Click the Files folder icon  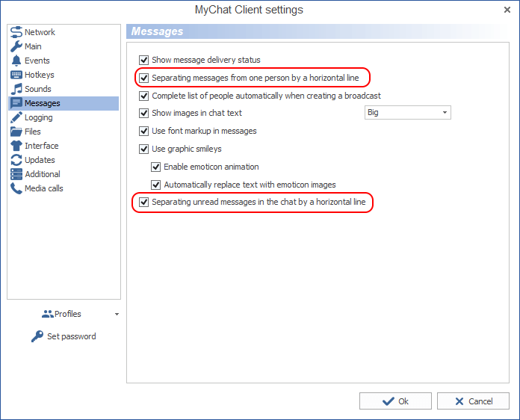pyautogui.click(x=16, y=132)
